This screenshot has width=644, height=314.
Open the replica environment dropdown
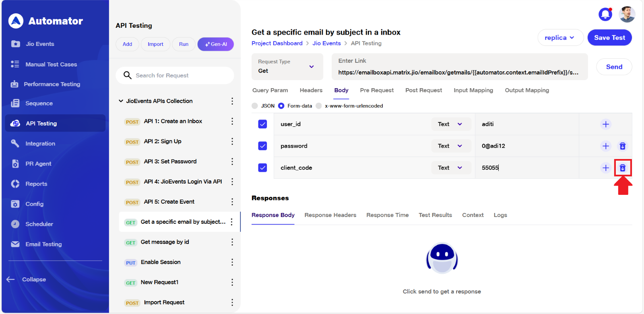560,38
